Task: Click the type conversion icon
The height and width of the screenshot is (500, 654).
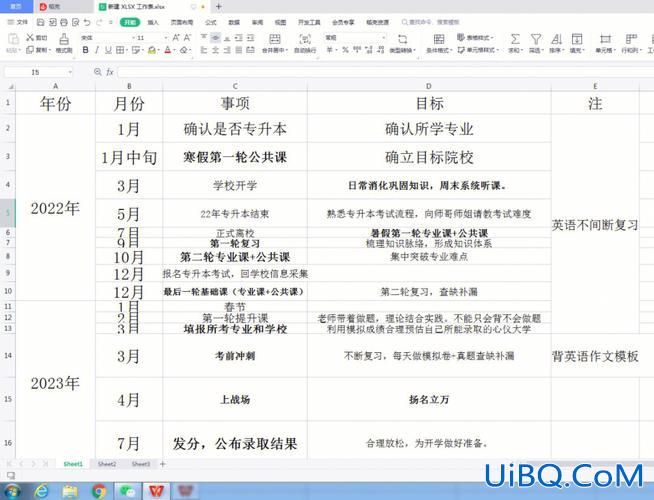Action: pyautogui.click(x=402, y=39)
